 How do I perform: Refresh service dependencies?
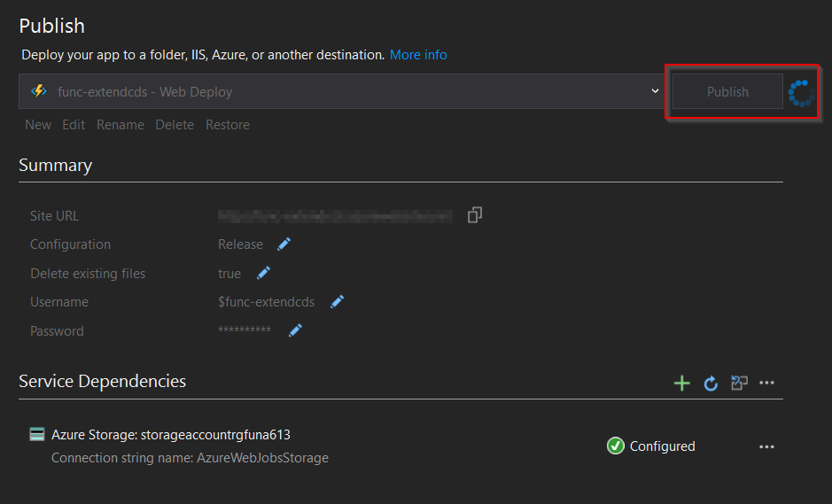pos(711,383)
